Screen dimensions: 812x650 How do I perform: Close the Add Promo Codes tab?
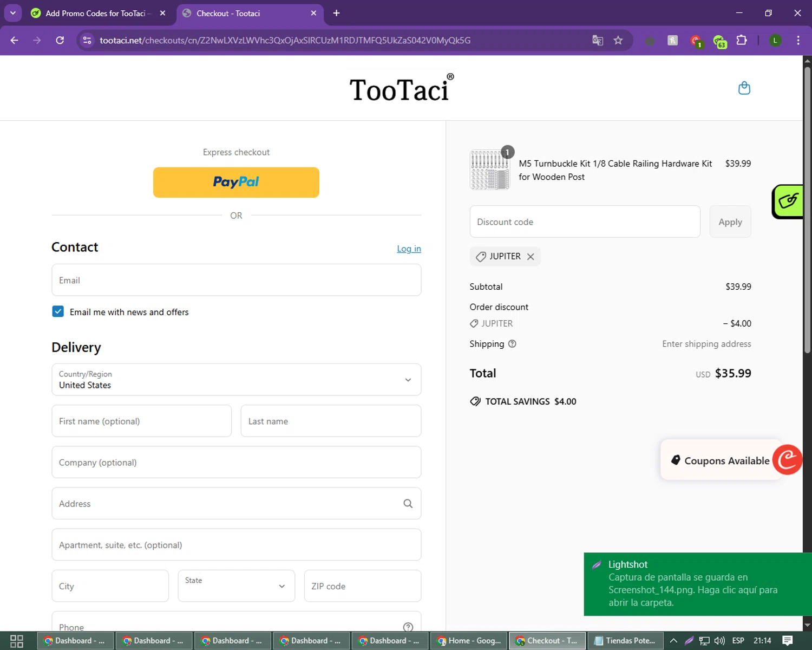click(162, 13)
